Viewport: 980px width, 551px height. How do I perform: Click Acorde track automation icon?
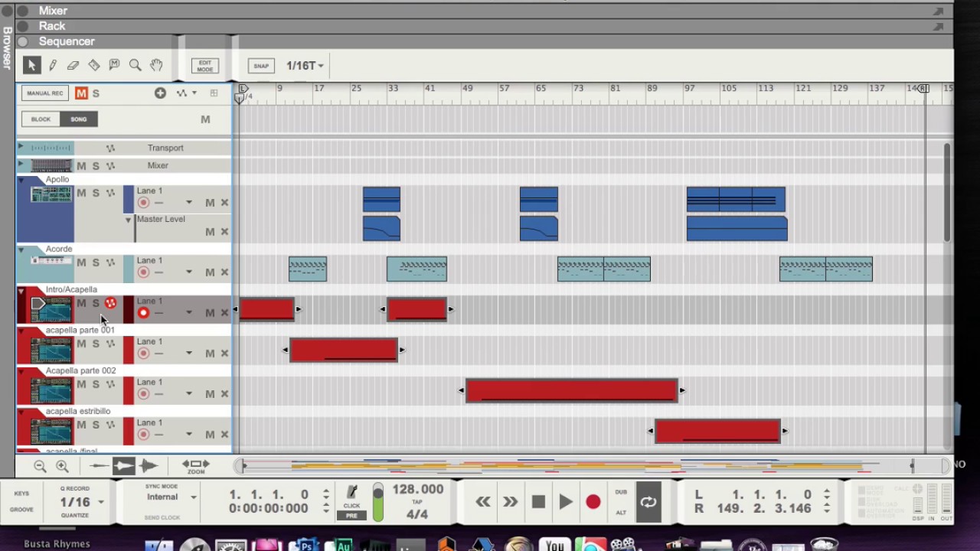coord(110,262)
